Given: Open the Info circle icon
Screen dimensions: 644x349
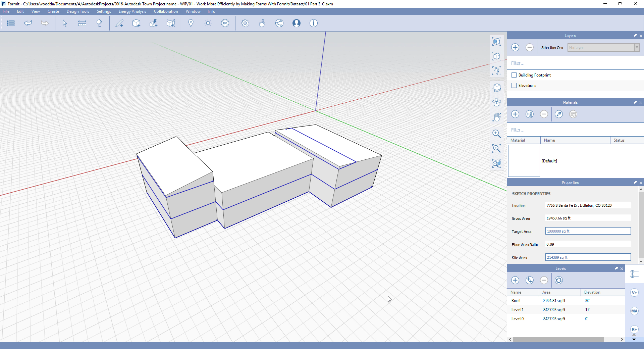Looking at the screenshot, I should pos(313,23).
